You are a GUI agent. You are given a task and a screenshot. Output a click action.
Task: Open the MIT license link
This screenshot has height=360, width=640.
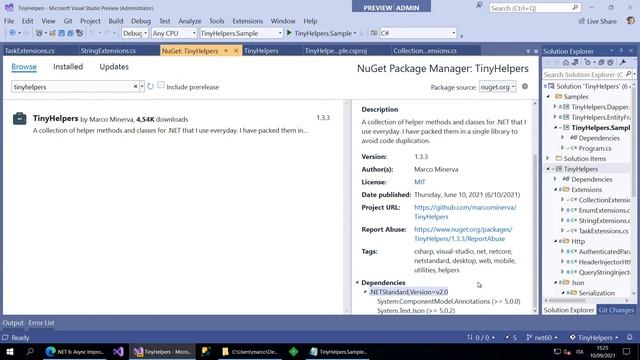pyautogui.click(x=420, y=182)
